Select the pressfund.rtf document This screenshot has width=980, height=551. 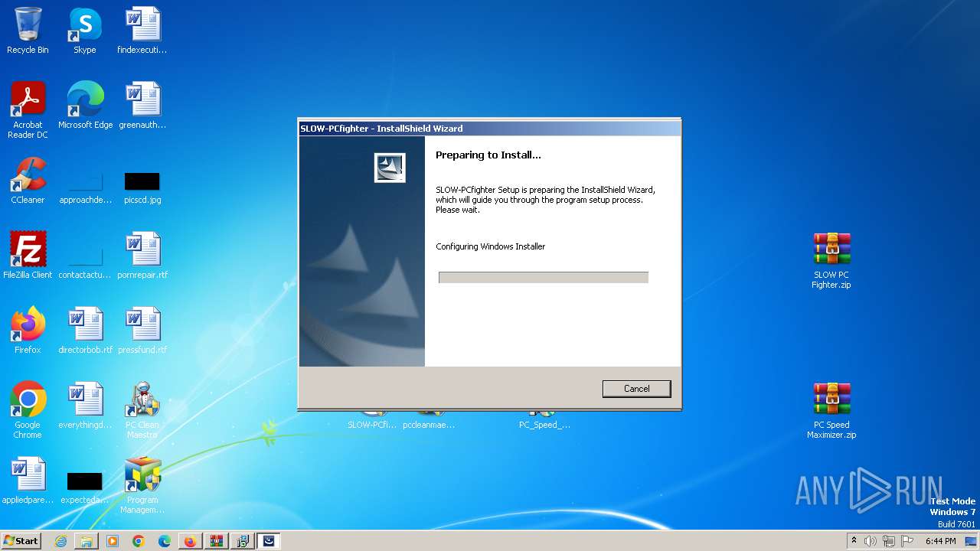tap(142, 331)
